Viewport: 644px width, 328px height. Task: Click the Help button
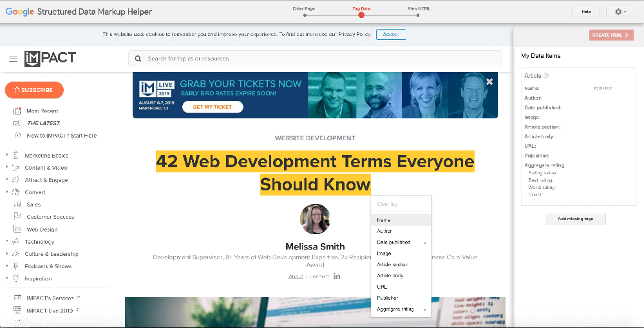coord(586,12)
